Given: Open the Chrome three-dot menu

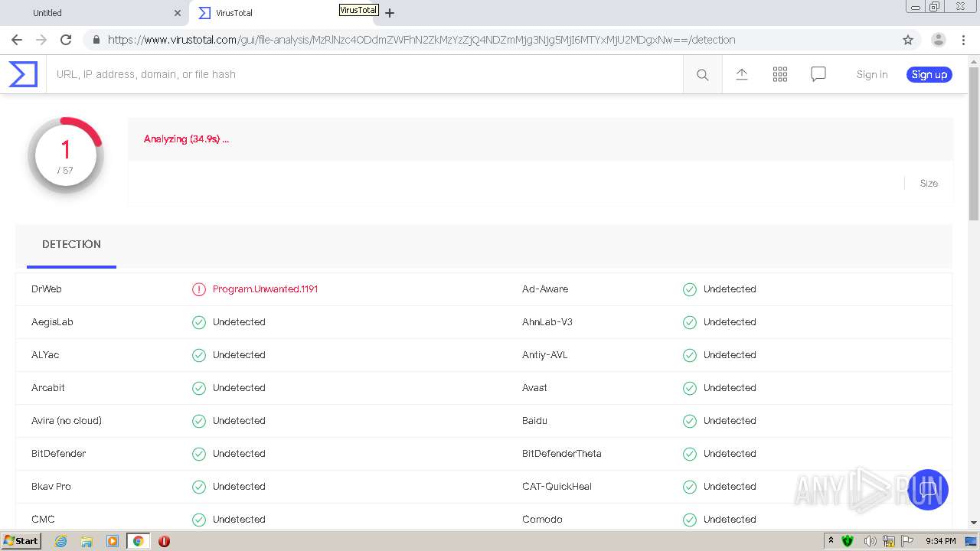Looking at the screenshot, I should point(963,40).
